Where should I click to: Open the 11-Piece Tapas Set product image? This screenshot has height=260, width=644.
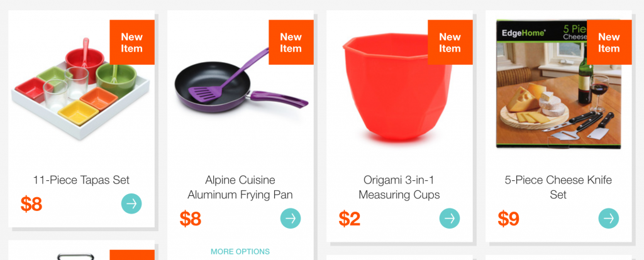(x=81, y=89)
